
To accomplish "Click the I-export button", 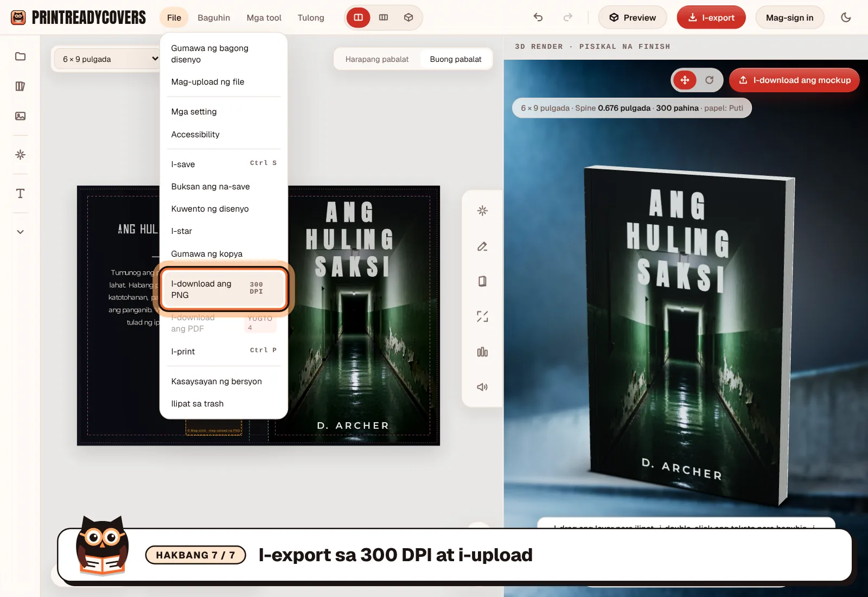I will tap(711, 17).
